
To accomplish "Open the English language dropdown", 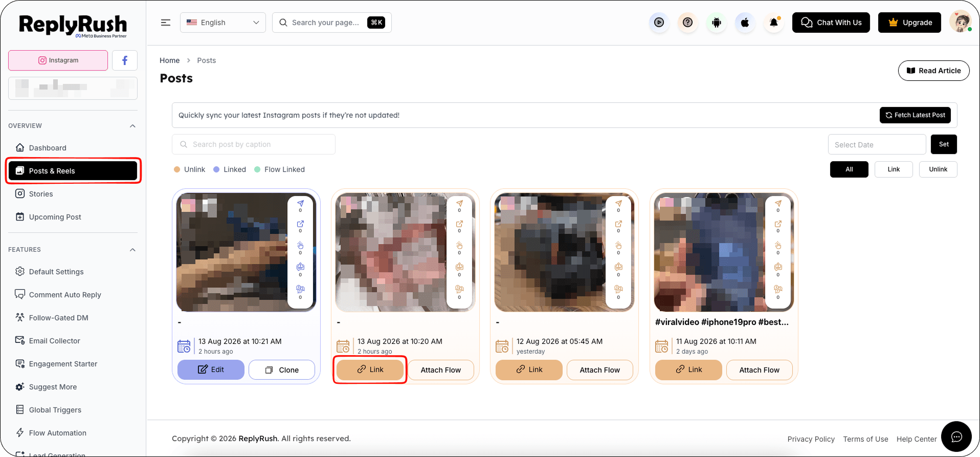I will tap(223, 23).
